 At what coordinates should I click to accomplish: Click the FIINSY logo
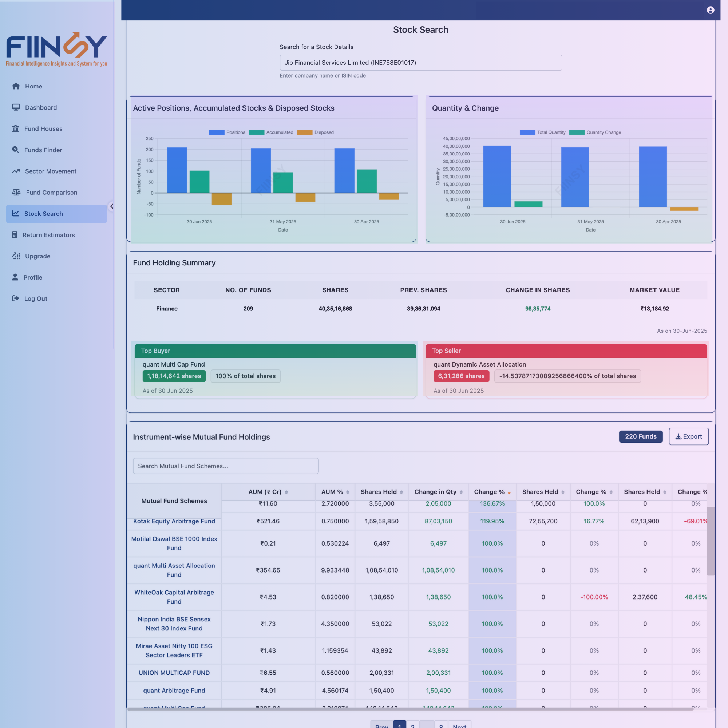56,49
